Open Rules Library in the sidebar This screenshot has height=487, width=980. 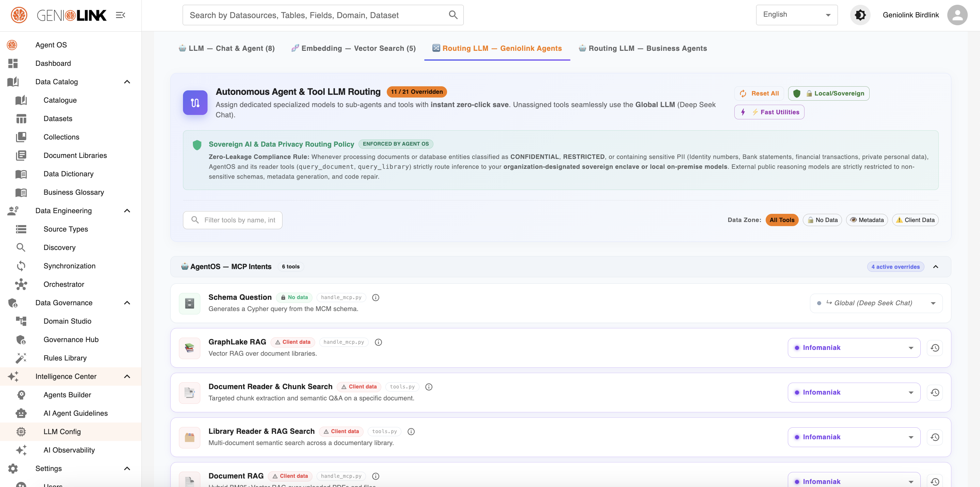[71, 358]
